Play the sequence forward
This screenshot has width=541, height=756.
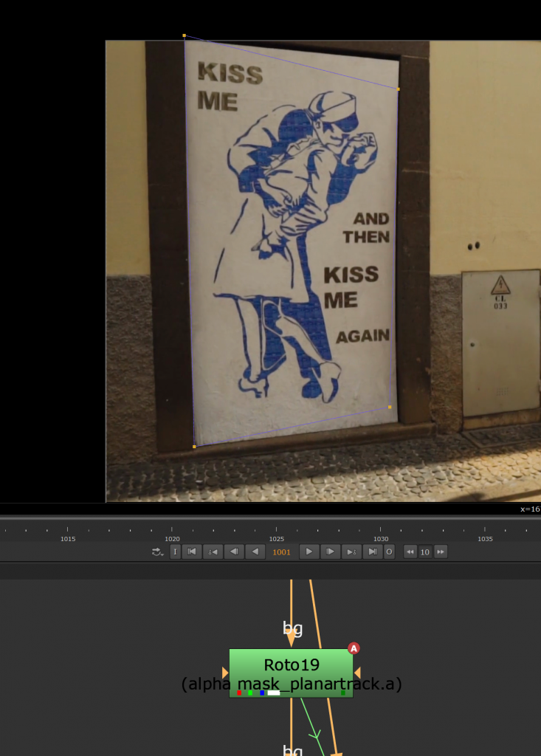point(309,551)
